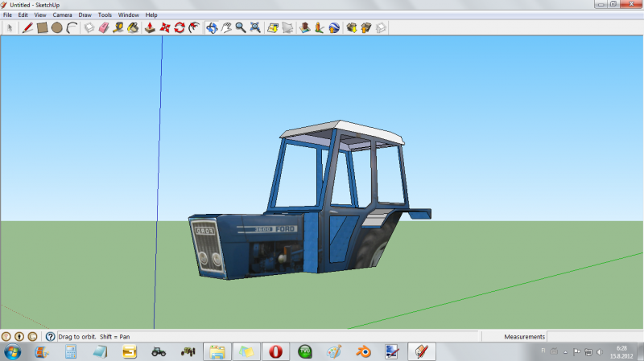644x361 pixels.
Task: Select the Push/Pull tool
Action: tap(150, 27)
